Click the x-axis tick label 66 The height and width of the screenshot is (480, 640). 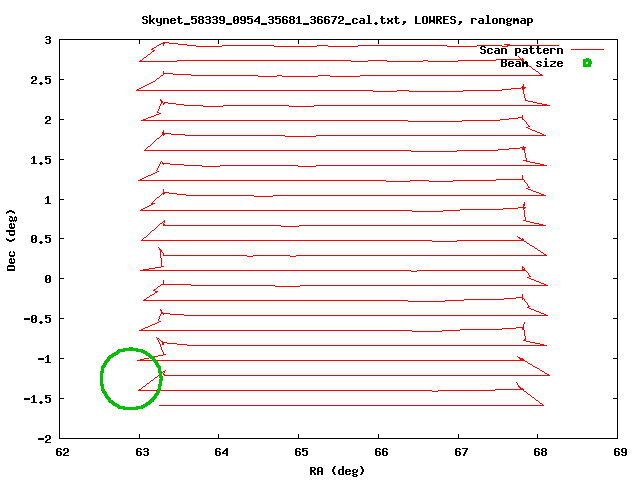coord(381,452)
